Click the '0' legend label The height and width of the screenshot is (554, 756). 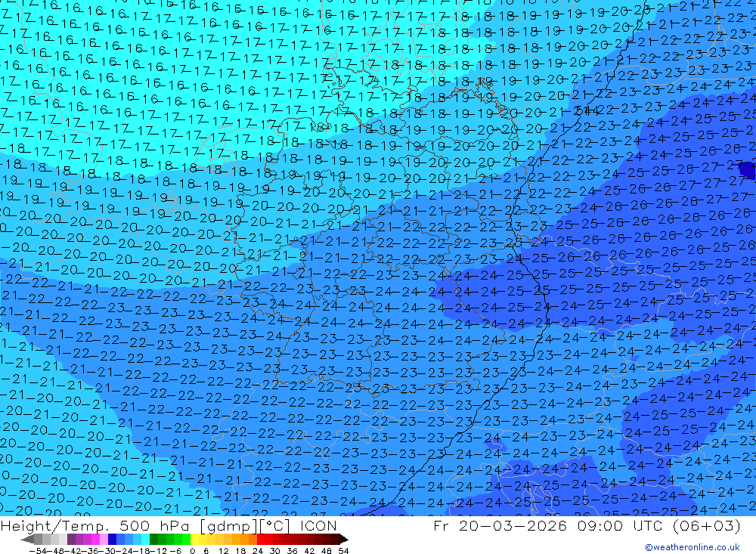pyautogui.click(x=192, y=551)
